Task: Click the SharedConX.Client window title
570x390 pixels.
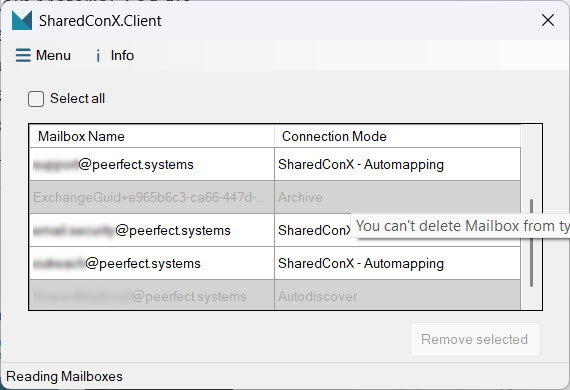Action: click(x=100, y=21)
